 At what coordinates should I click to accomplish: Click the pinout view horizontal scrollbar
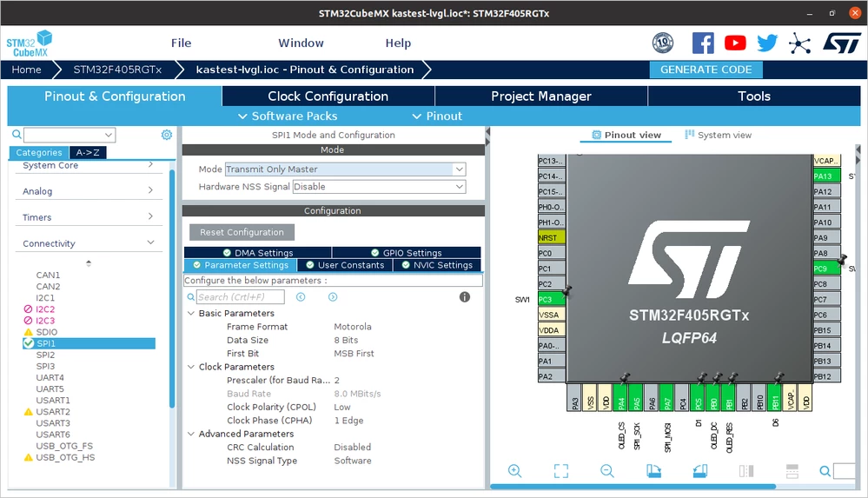click(633, 487)
